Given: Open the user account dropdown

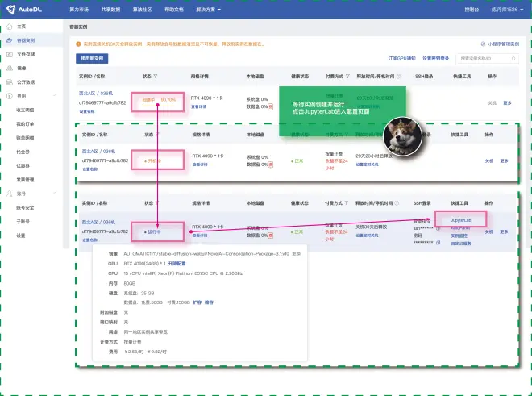Looking at the screenshot, I should (507, 10).
